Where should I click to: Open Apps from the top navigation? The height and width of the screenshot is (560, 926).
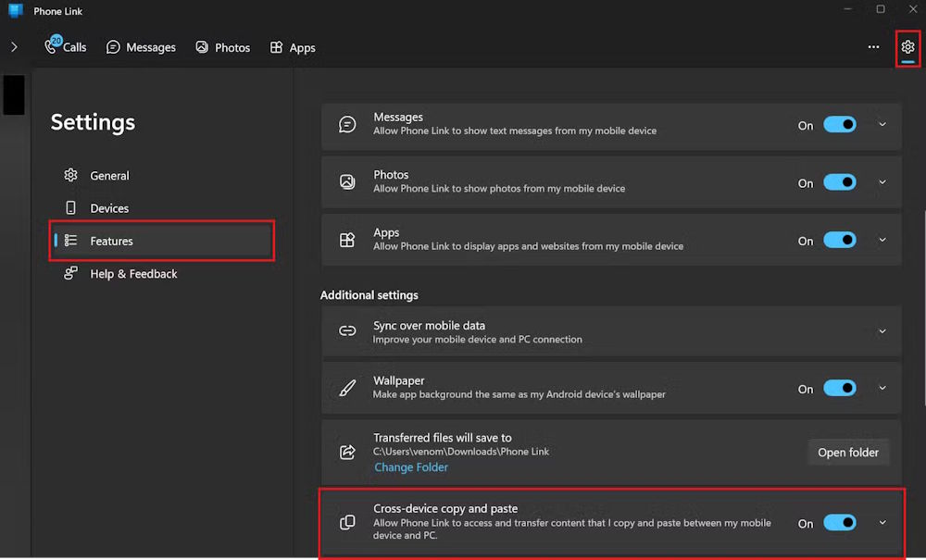pos(293,46)
